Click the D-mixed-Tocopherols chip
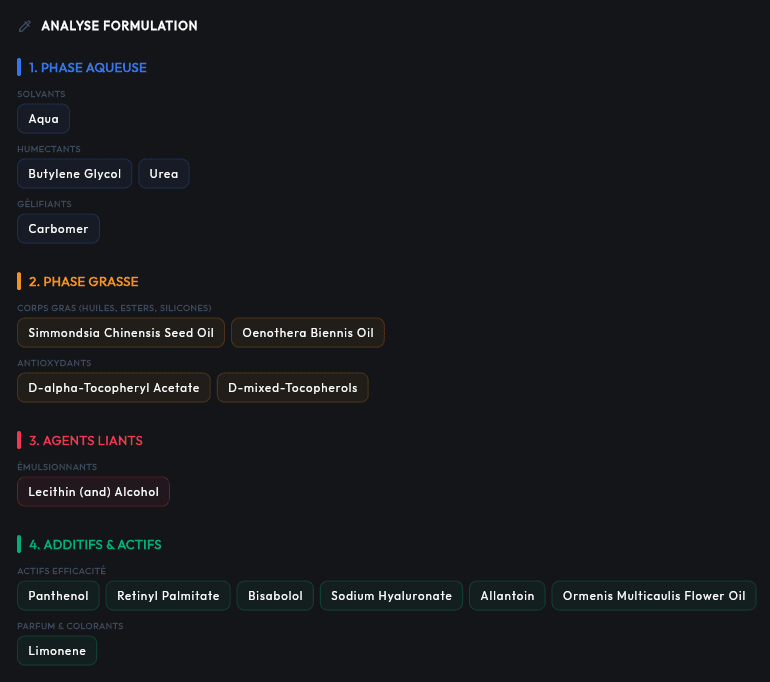 coord(293,388)
